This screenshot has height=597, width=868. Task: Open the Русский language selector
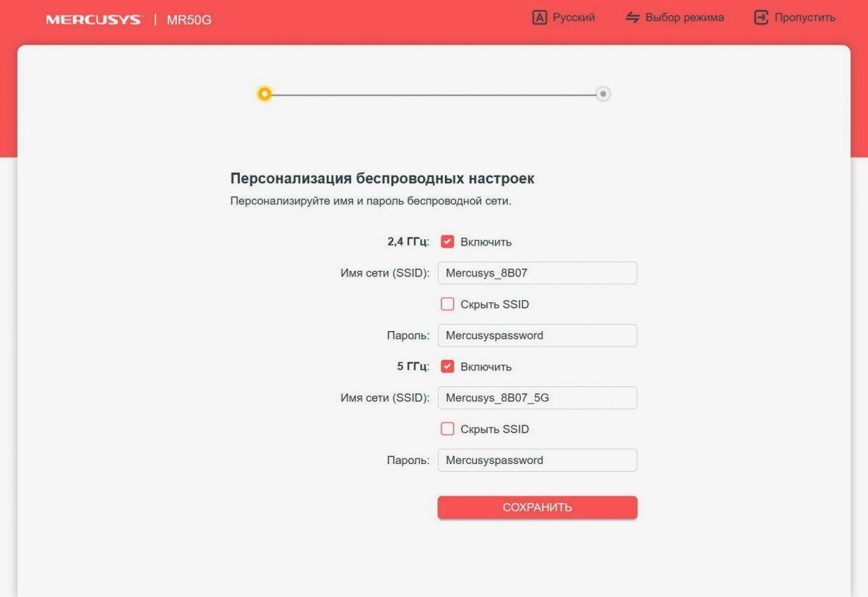574,17
